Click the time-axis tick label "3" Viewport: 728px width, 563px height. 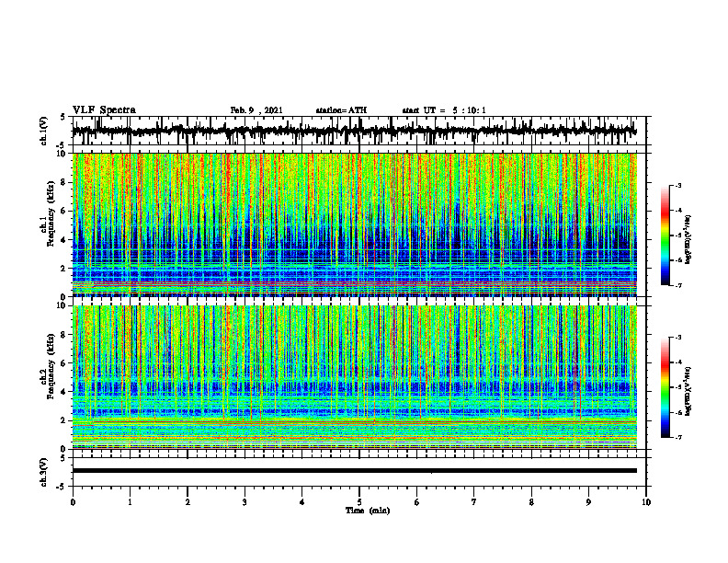[245, 502]
